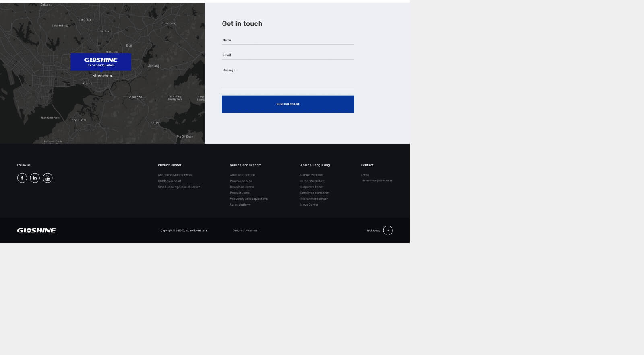Open the Download Center link
This screenshot has height=355, width=644.
click(x=242, y=187)
